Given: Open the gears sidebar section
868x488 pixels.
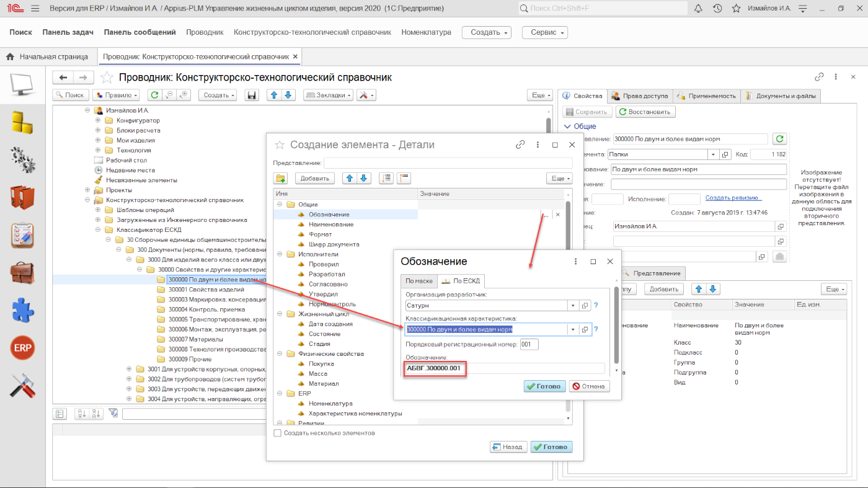Looking at the screenshot, I should tap(23, 159).
